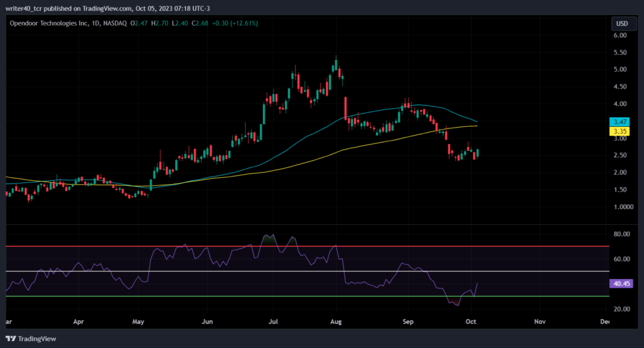Viewport: 644px width, 348px height.
Task: Click the Oct time axis label
Action: [x=470, y=322]
